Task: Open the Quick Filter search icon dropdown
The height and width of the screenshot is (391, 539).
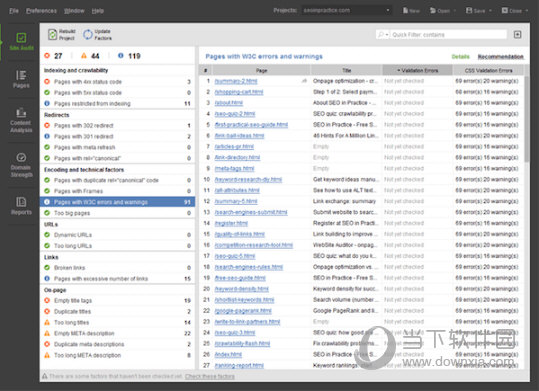Action: click(383, 34)
